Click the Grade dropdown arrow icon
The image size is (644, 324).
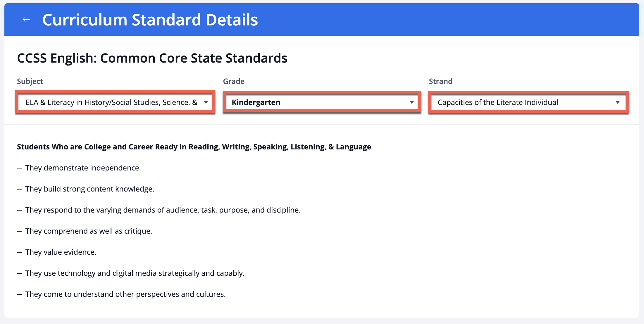412,102
